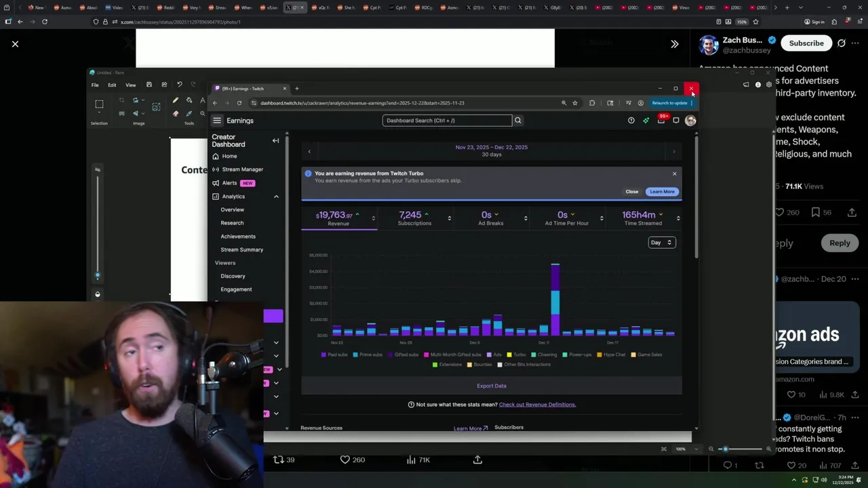Open the Day granularity dropdown
Viewport: 868px width, 488px height.
pyautogui.click(x=661, y=243)
